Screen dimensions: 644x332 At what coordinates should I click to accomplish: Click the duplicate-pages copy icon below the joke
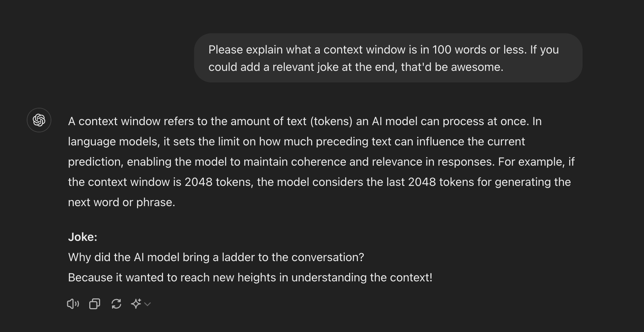94,304
